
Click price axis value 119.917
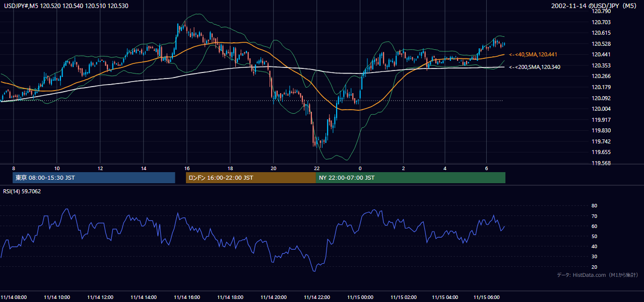(x=601, y=120)
